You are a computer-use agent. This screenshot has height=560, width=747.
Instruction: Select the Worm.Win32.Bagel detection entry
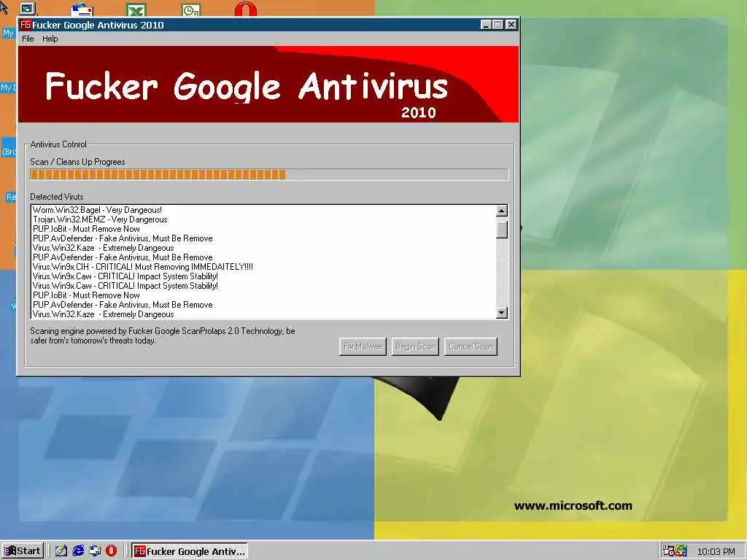tap(97, 210)
